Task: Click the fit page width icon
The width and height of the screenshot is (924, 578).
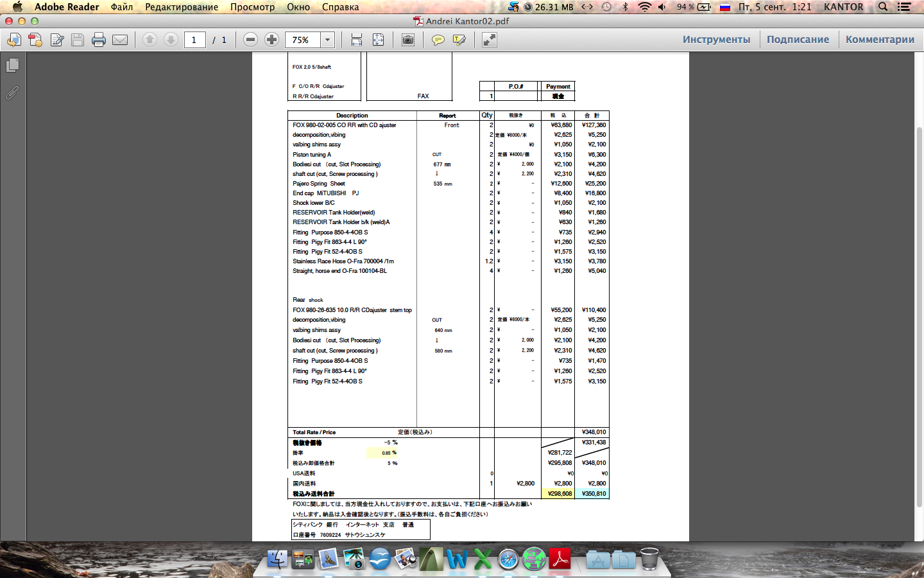Action: (x=357, y=40)
